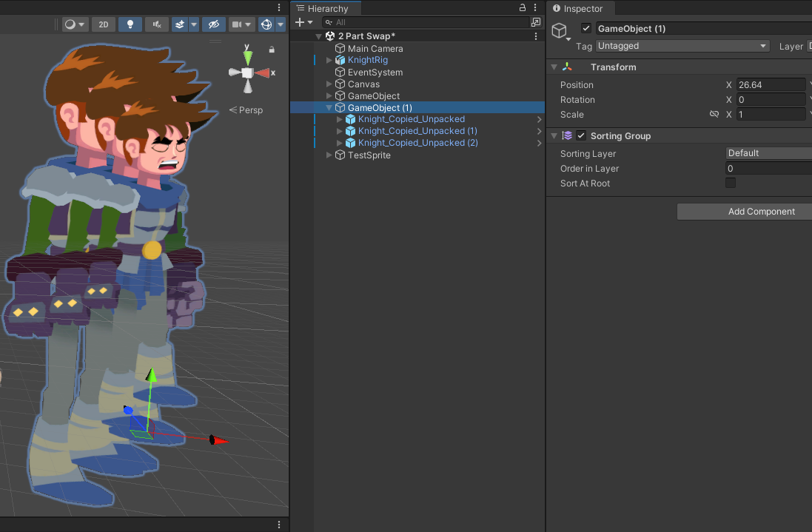Click the scene view lock icon
Viewport: 812px width, 532px height.
pos(272,50)
